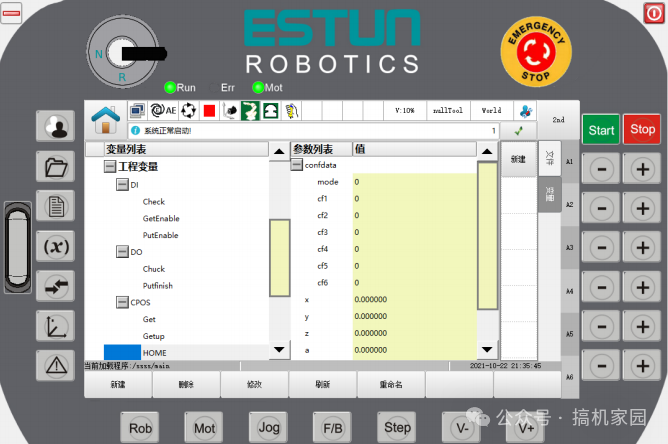This screenshot has height=444, width=668.
Task: Click variable list scroll-down arrow
Action: [x=279, y=350]
